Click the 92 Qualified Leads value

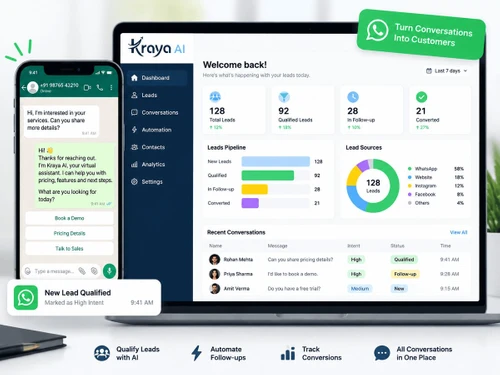point(284,111)
